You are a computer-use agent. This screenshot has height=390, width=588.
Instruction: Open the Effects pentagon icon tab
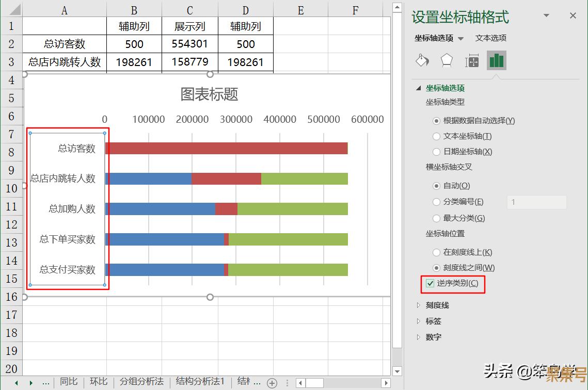point(447,61)
